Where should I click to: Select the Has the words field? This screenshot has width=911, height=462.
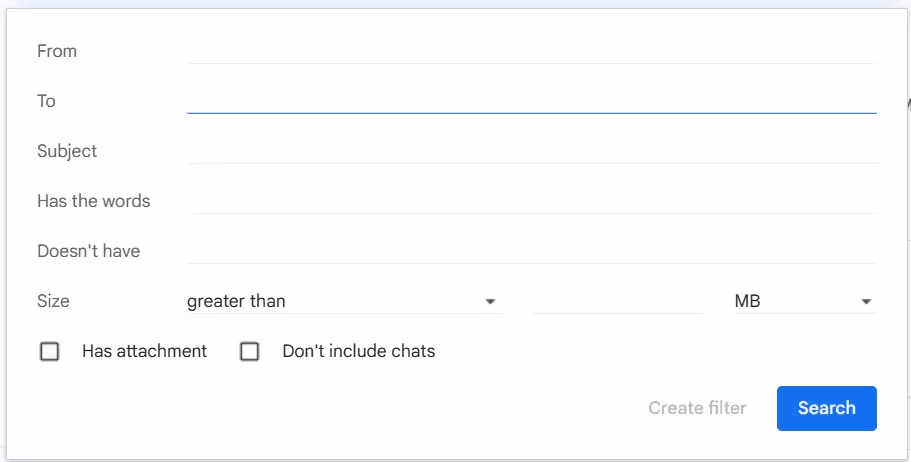(533, 200)
